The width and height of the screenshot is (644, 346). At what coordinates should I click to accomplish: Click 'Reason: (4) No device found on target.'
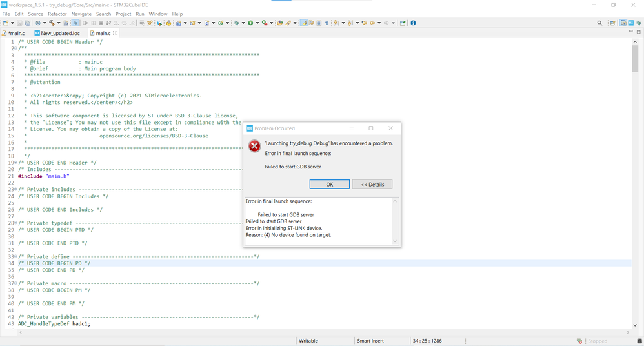[288, 235]
